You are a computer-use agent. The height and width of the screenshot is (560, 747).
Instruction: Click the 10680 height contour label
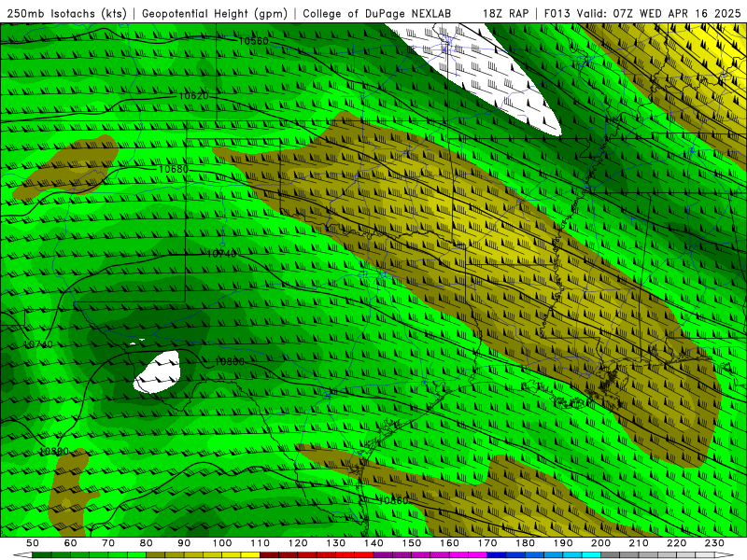(174, 169)
